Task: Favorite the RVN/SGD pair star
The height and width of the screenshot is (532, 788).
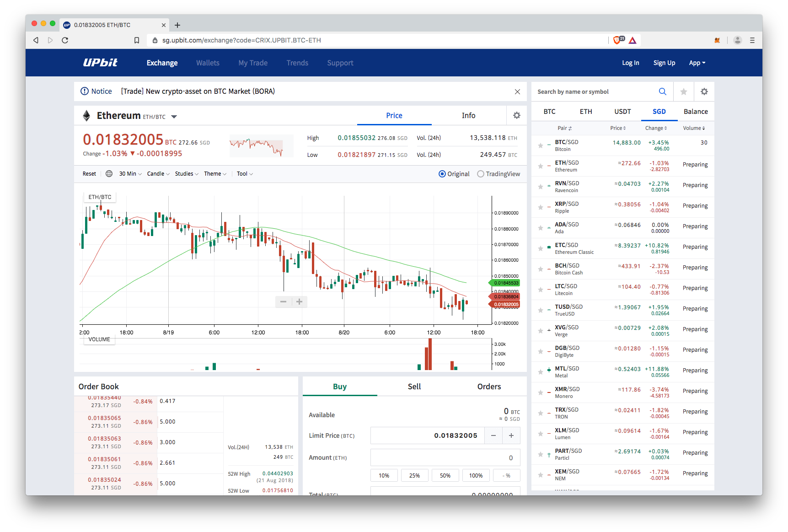Action: [541, 187]
